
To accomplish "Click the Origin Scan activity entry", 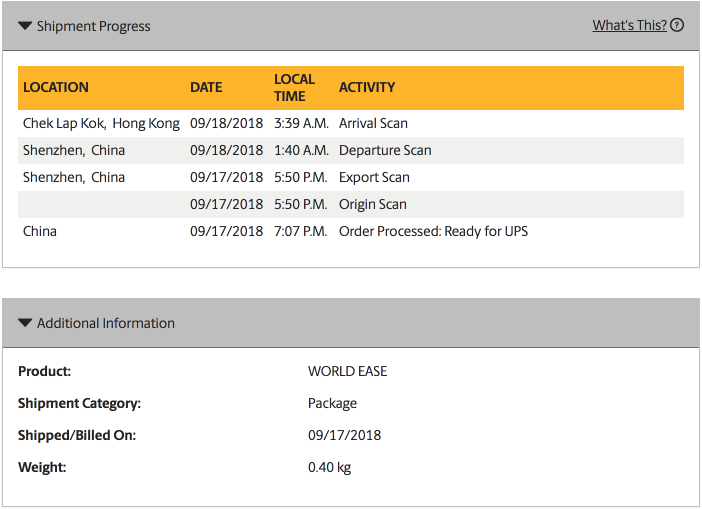I will click(x=372, y=204).
